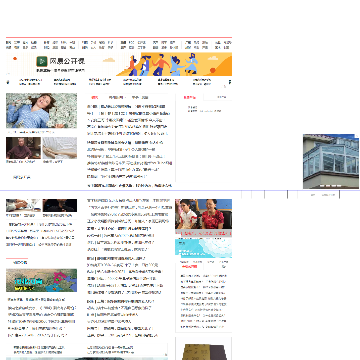
Task: Select the red highlighted news tab
Action: (x=95, y=97)
